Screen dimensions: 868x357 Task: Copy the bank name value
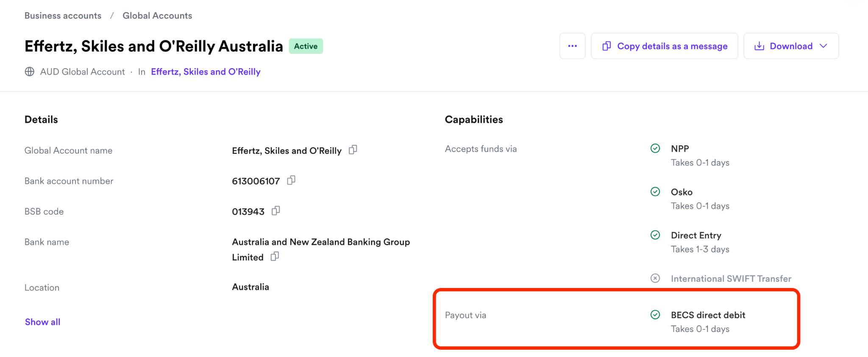[275, 257]
